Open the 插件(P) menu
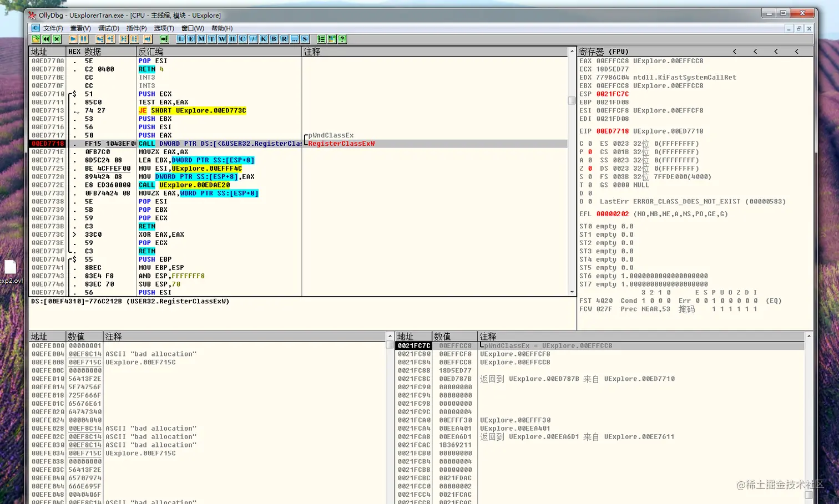Screen dimensions: 839x504 click(137, 28)
